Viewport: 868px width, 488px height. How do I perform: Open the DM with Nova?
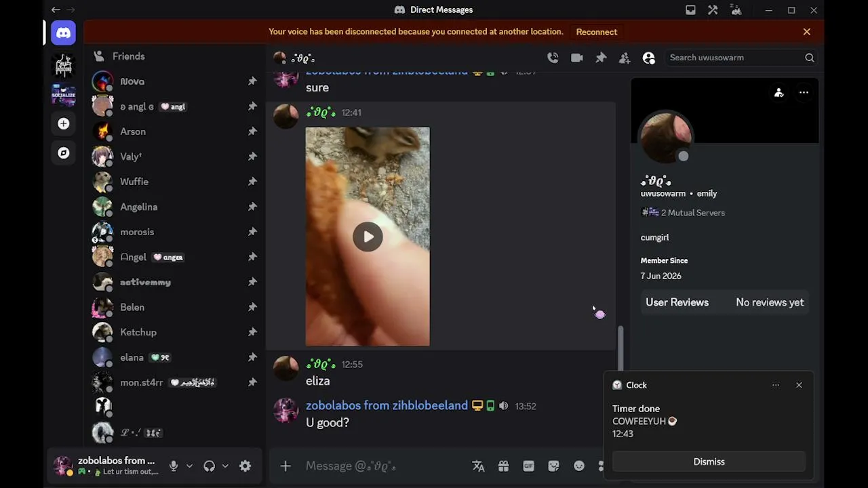(x=175, y=81)
